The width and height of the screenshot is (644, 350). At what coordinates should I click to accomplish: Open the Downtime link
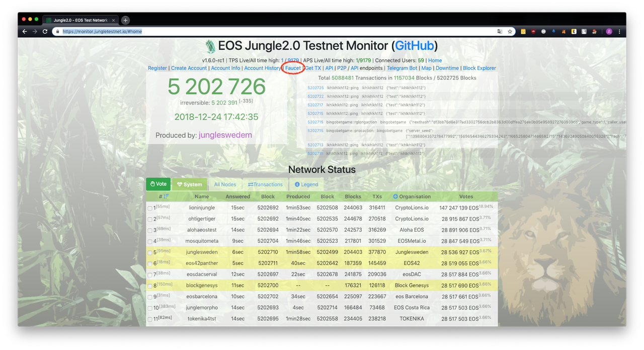pos(447,68)
